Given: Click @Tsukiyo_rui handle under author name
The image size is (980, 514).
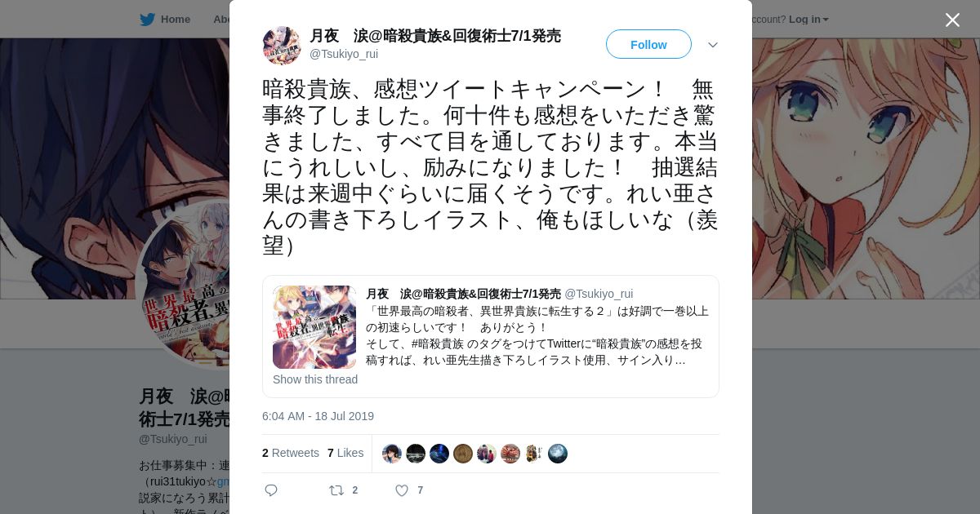Looking at the screenshot, I should pos(344,54).
